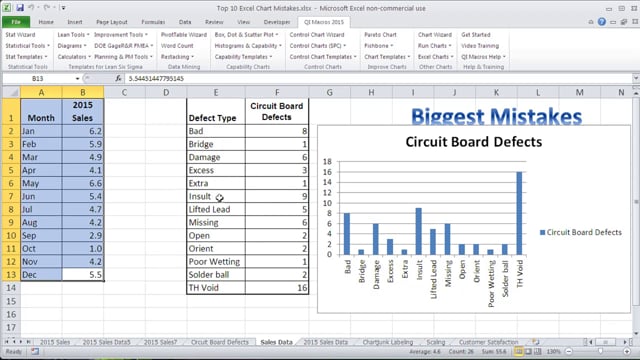Image resolution: width=640 pixels, height=360 pixels.
Task: Click the Redo icon in title bar
Action: [47, 8]
